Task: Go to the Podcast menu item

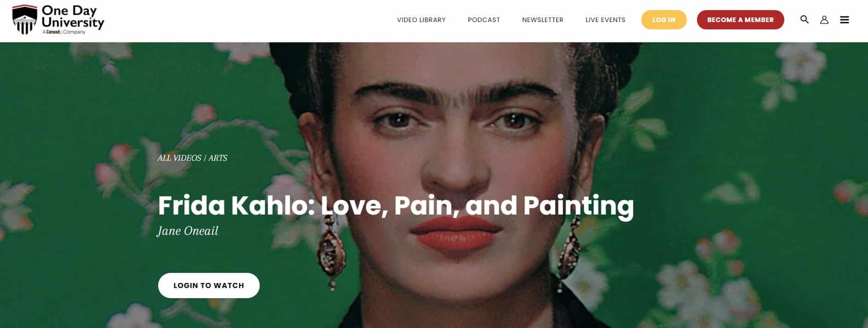Action: click(484, 20)
